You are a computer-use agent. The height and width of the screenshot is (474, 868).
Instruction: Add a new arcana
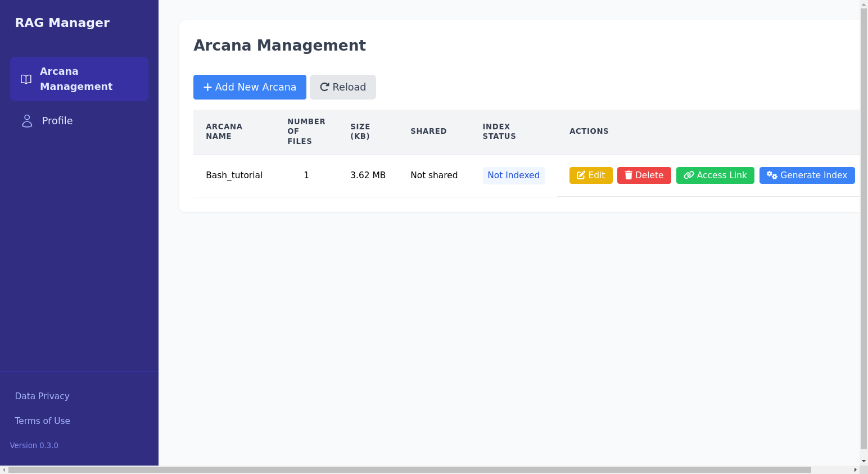point(250,87)
